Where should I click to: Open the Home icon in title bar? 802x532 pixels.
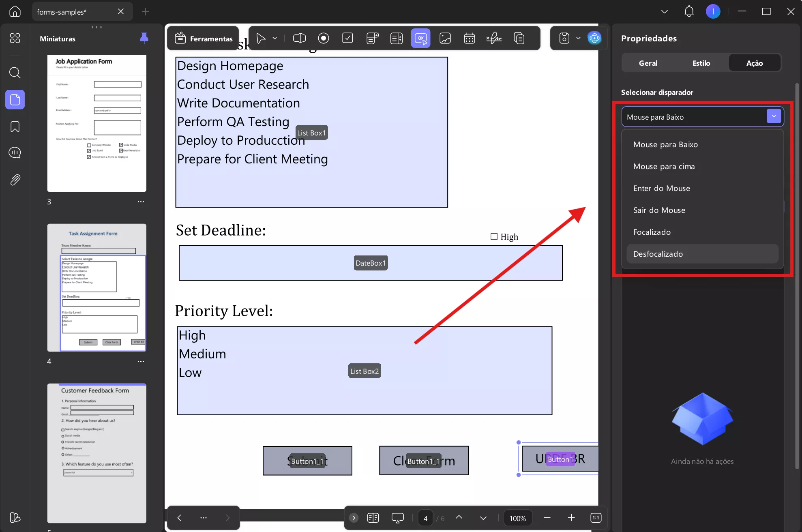click(x=15, y=11)
